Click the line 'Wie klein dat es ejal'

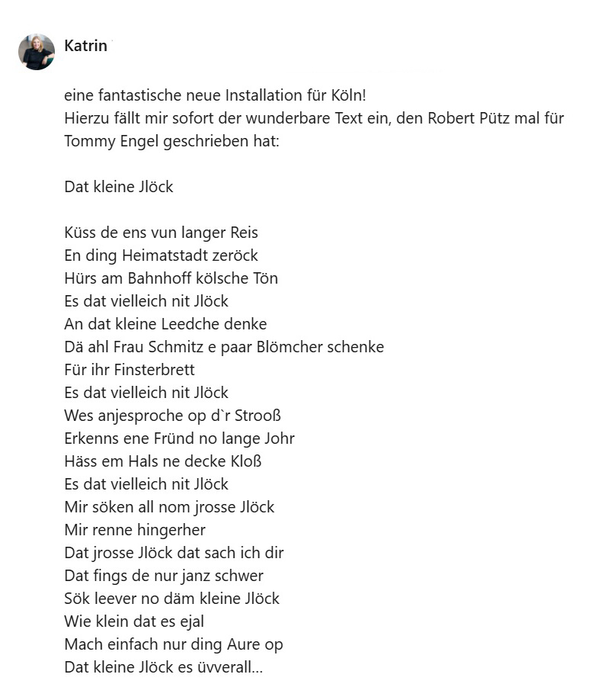pos(134,621)
